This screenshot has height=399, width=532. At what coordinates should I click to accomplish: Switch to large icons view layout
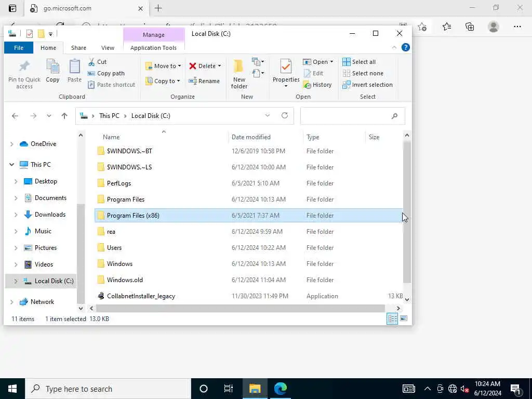click(x=404, y=318)
